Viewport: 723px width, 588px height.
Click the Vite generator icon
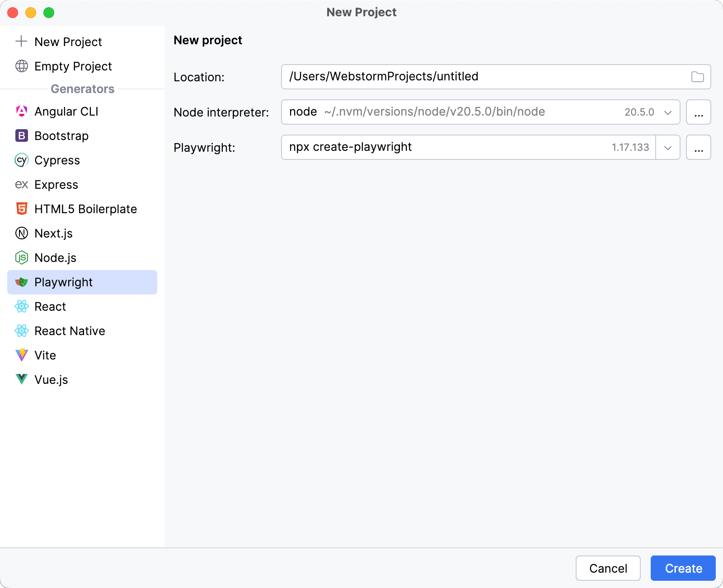22,355
